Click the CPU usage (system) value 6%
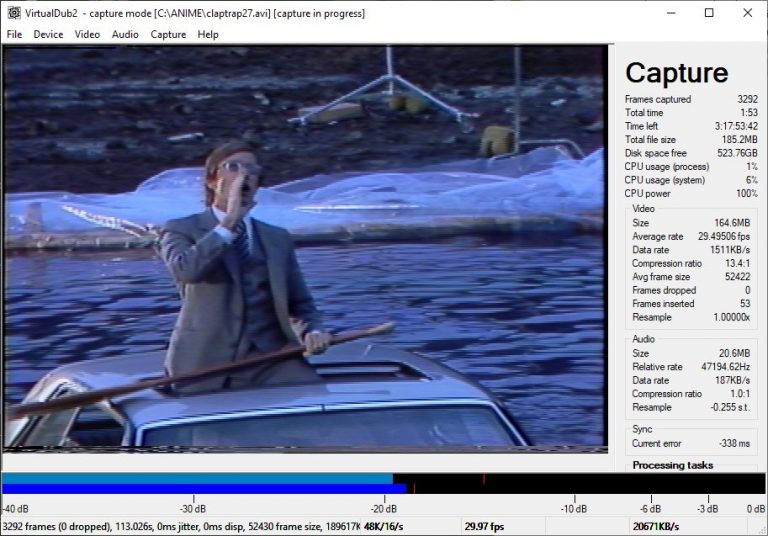This screenshot has width=768, height=536. coord(752,180)
